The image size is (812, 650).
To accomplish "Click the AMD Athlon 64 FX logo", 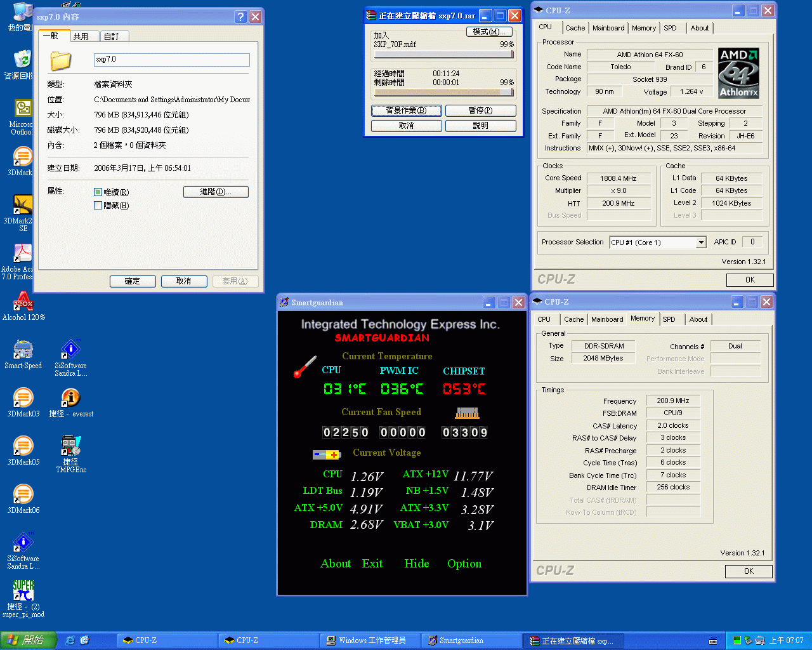I will click(x=738, y=73).
